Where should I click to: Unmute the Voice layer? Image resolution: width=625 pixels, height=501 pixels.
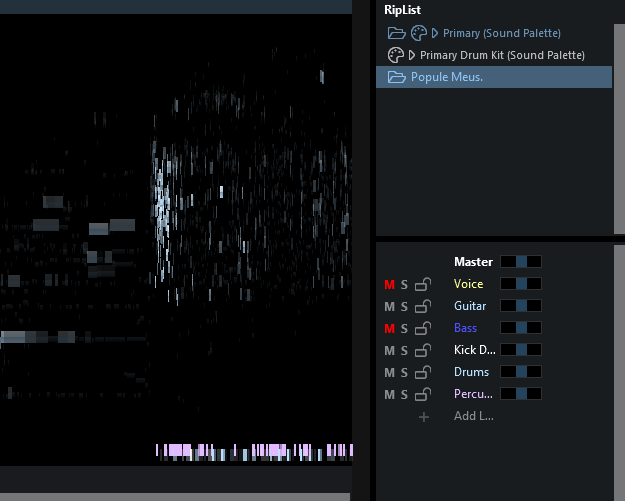(389, 285)
